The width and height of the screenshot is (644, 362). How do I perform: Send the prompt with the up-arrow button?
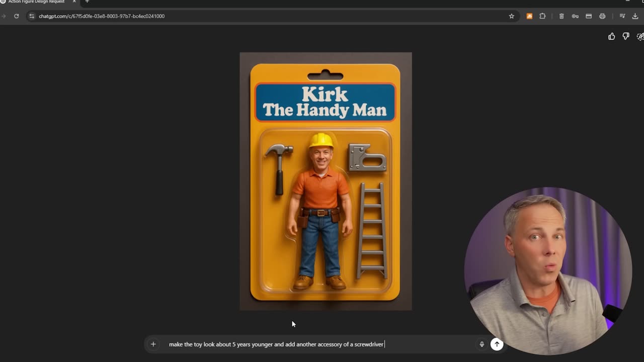[x=497, y=344]
